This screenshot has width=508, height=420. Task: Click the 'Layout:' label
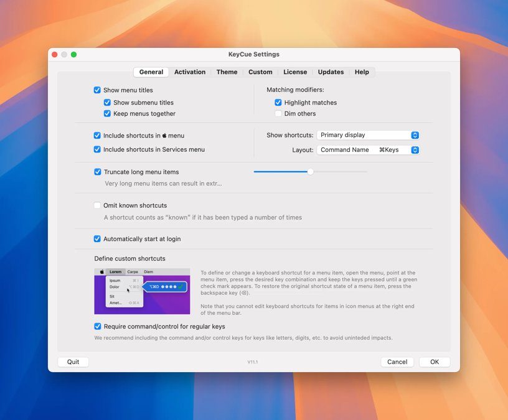coord(303,150)
